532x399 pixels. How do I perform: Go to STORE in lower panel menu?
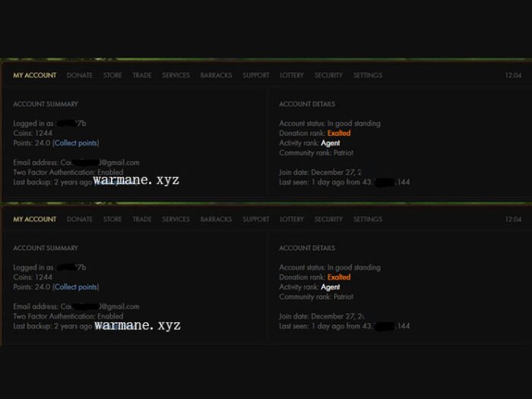tap(112, 219)
